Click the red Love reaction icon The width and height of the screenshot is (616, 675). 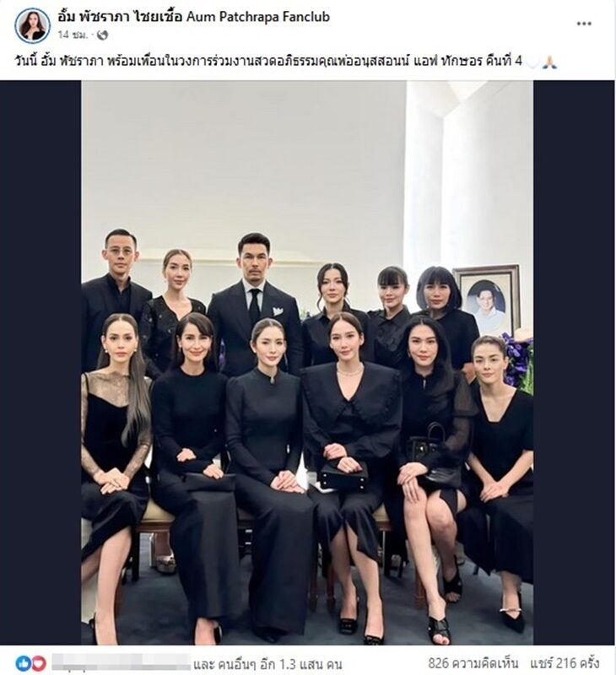pos(38,663)
